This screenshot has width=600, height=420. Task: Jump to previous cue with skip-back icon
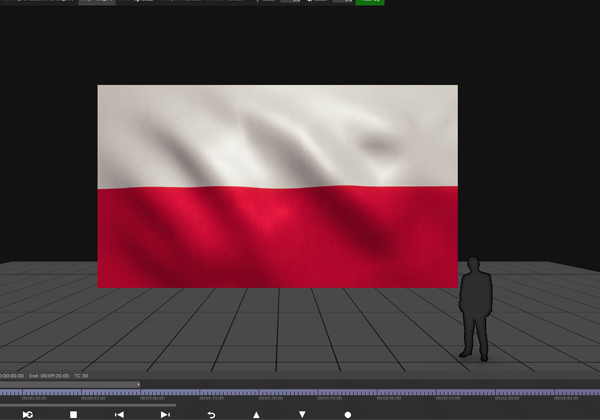point(119,414)
